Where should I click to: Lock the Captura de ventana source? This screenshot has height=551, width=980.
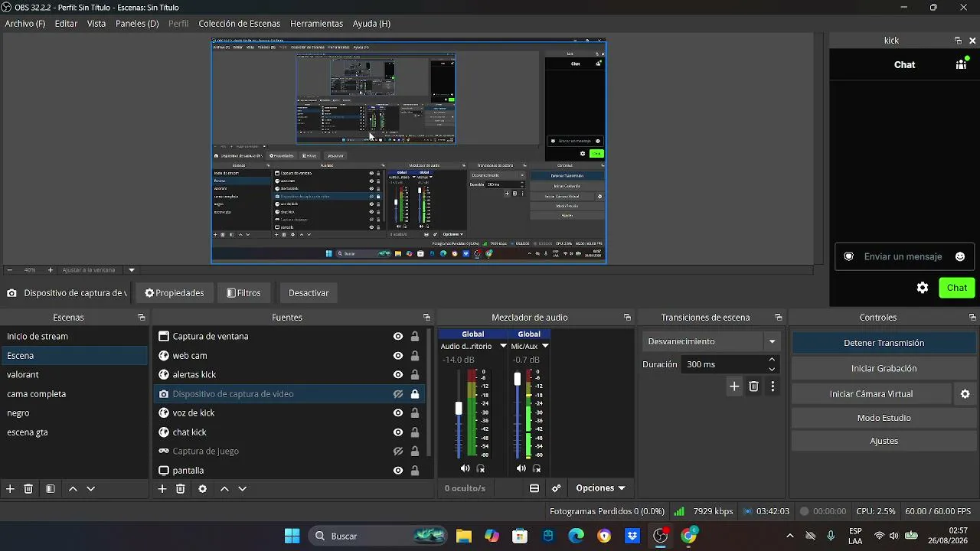(415, 336)
